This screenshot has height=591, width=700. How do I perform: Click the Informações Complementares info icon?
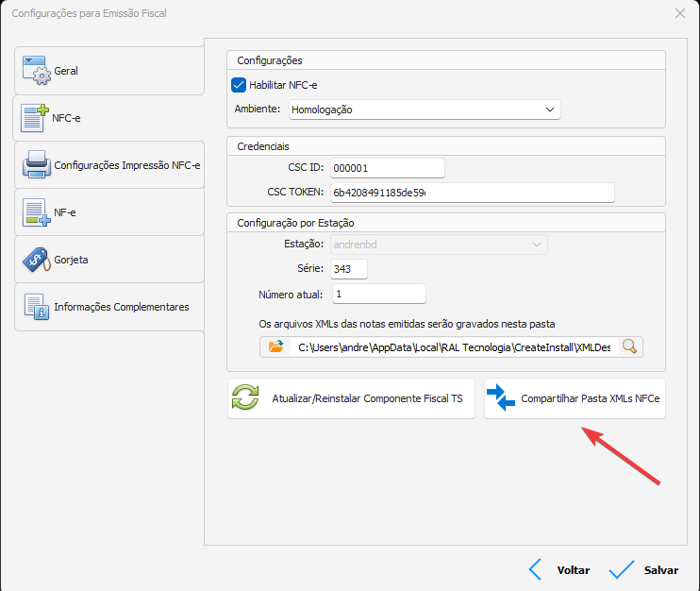click(x=35, y=307)
